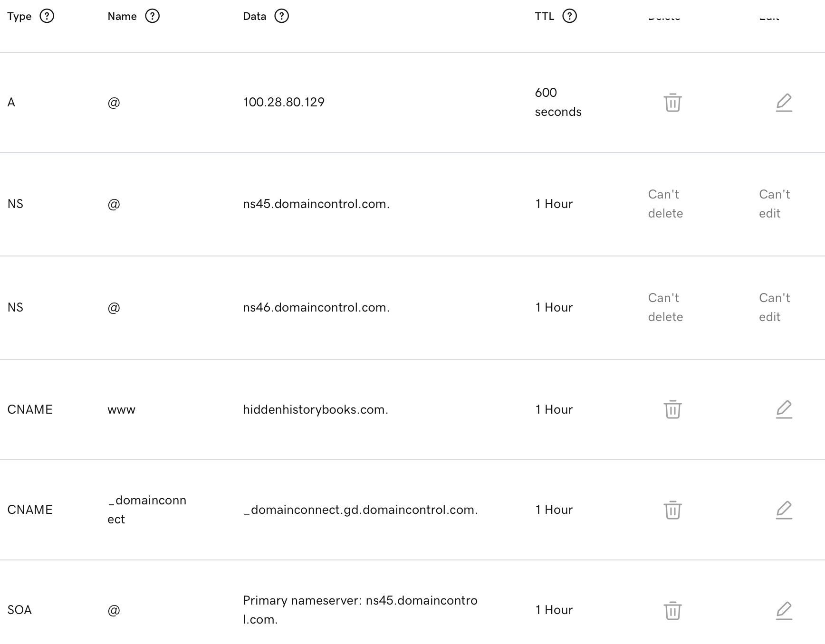The width and height of the screenshot is (825, 644).
Task: Open help tooltip next to Type header
Action: click(47, 16)
